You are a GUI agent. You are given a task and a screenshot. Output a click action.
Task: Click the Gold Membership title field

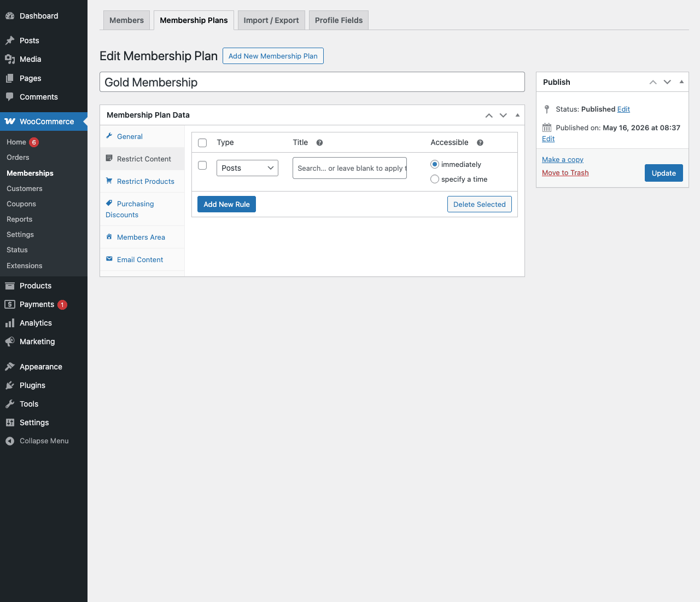(312, 82)
